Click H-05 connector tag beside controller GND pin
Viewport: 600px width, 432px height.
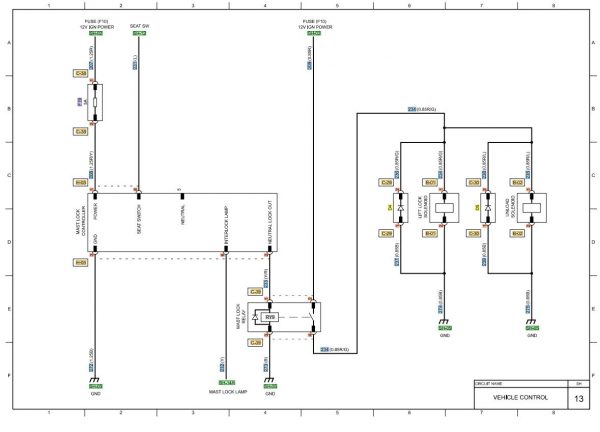tap(80, 262)
